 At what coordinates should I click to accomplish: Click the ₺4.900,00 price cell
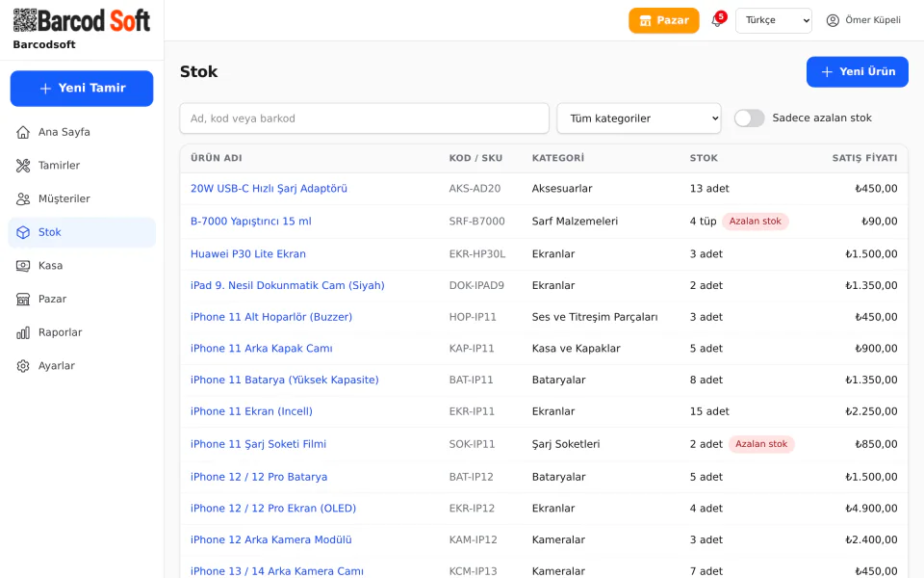(871, 509)
